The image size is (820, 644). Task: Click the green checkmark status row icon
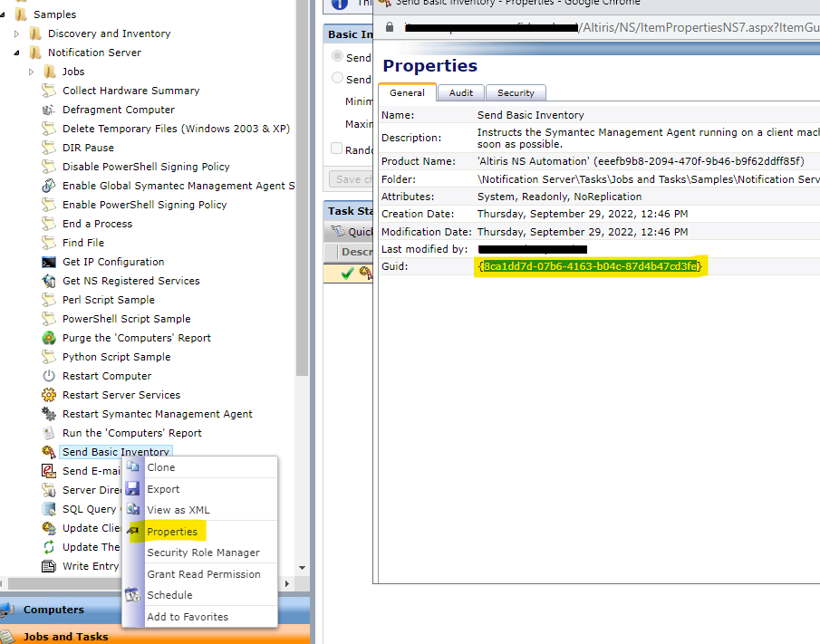[x=347, y=274]
